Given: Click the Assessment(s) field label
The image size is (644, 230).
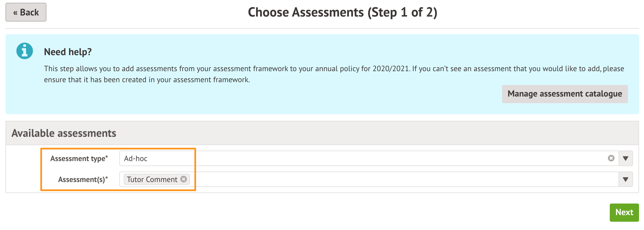Looking at the screenshot, I should 81,180.
